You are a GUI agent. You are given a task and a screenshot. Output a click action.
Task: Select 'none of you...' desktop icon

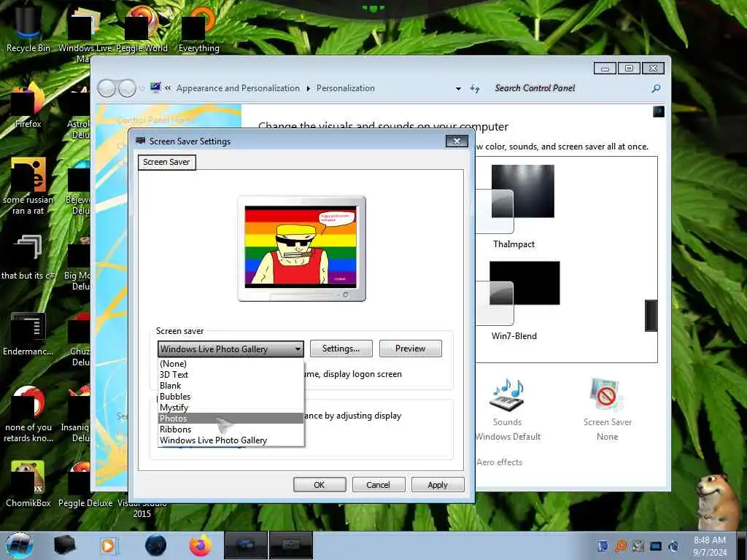click(28, 414)
